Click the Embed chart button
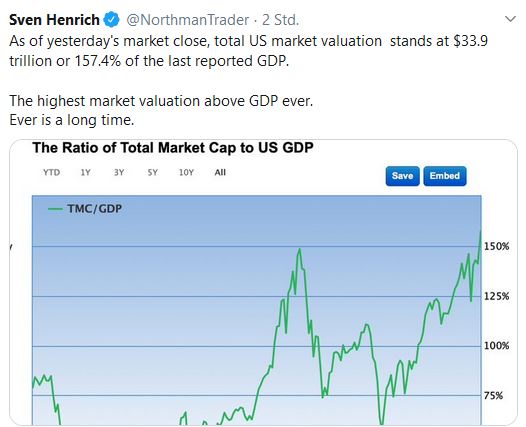This screenshot has height=427, width=526. (444, 176)
